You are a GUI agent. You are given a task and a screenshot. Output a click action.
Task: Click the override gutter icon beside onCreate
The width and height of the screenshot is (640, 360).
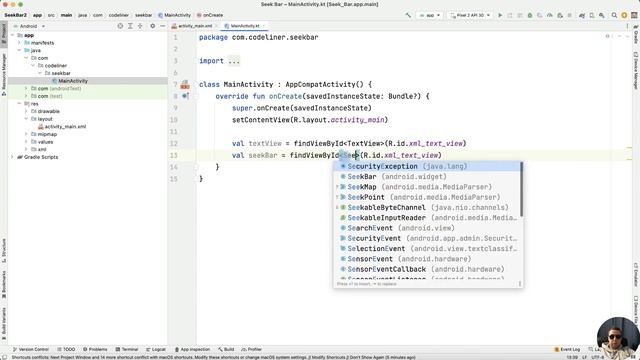(185, 96)
